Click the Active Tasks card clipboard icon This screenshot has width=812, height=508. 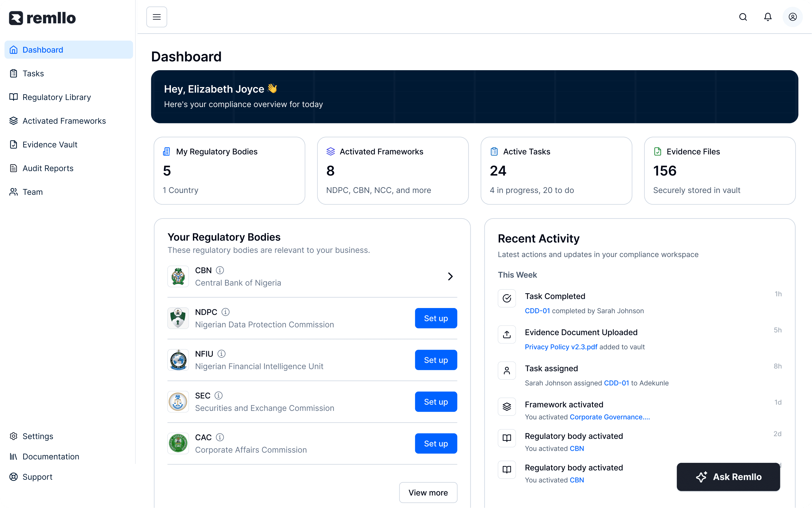[x=494, y=152]
